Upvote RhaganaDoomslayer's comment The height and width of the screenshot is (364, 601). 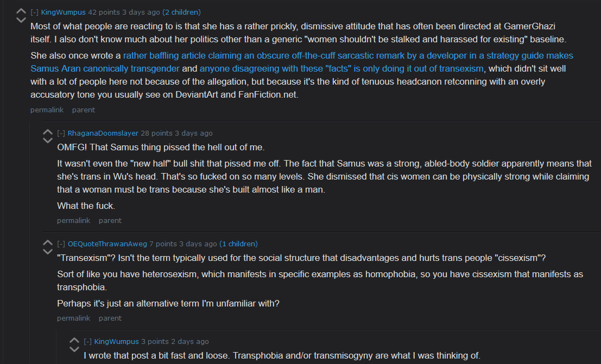pos(48,132)
